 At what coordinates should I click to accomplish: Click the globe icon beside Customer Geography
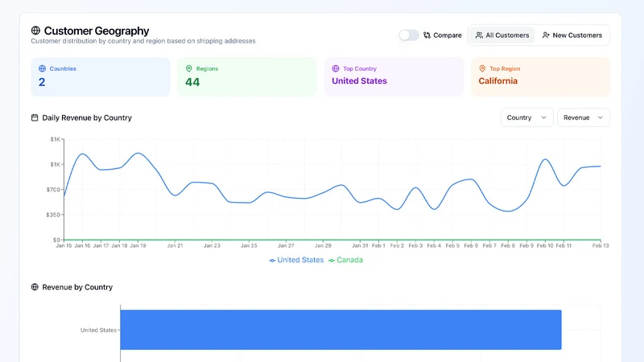[x=35, y=31]
